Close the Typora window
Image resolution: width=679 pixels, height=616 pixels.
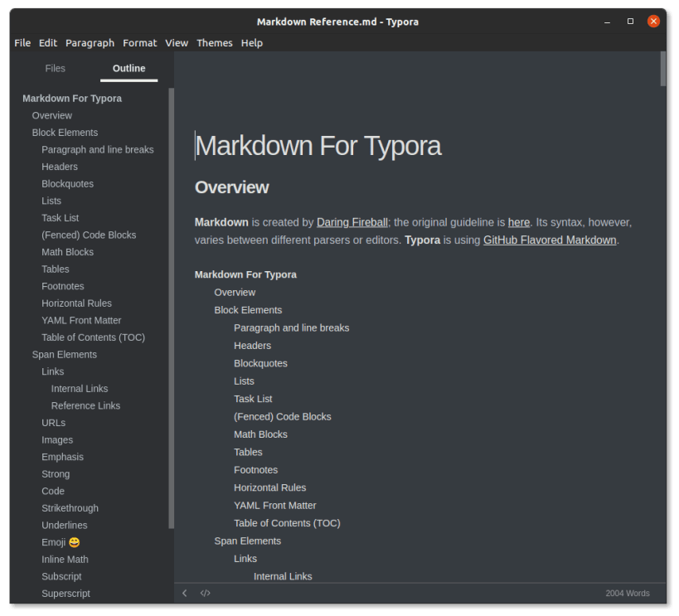pos(653,22)
